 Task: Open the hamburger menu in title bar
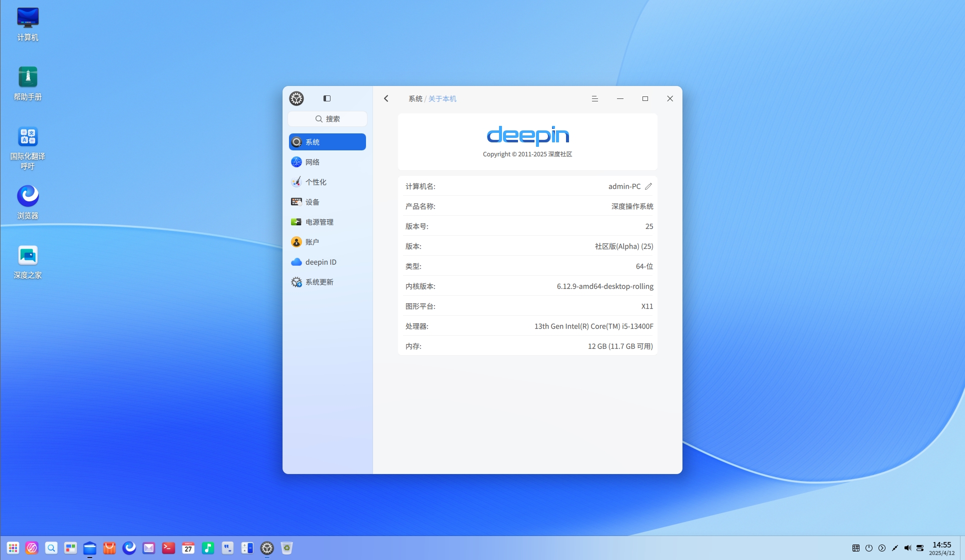pyautogui.click(x=595, y=98)
